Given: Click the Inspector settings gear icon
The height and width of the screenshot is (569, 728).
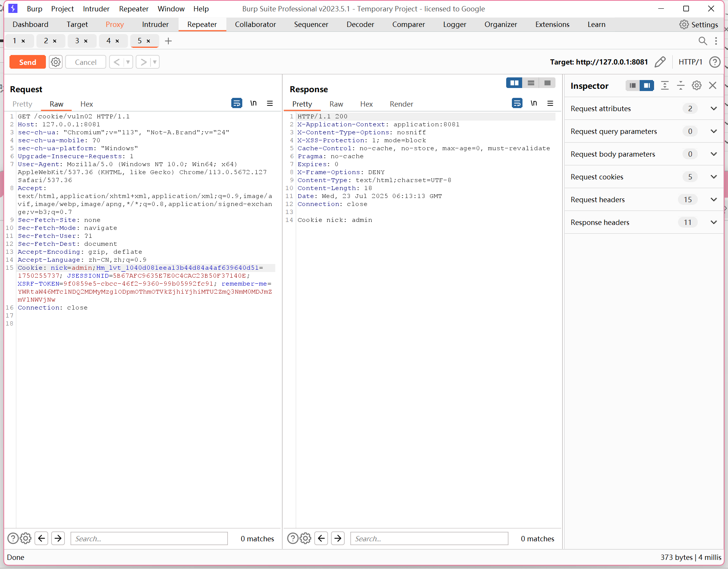Looking at the screenshot, I should 697,85.
